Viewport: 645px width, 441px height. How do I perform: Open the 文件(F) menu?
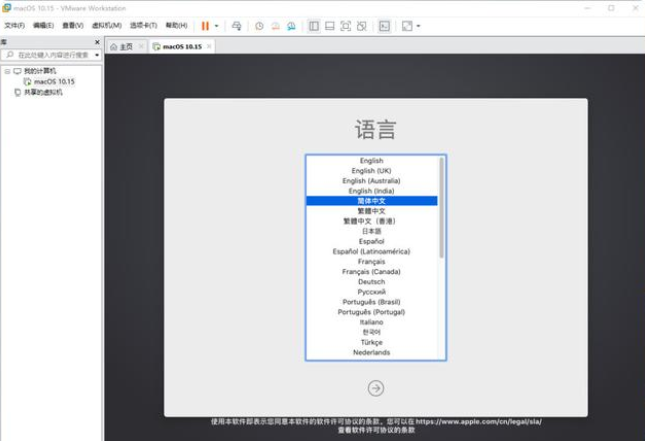14,26
